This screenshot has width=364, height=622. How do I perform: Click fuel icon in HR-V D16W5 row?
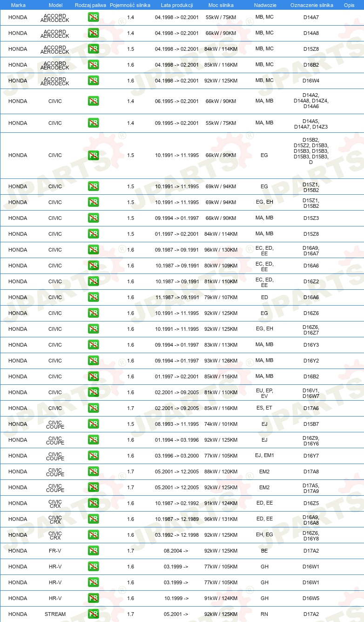point(93,598)
